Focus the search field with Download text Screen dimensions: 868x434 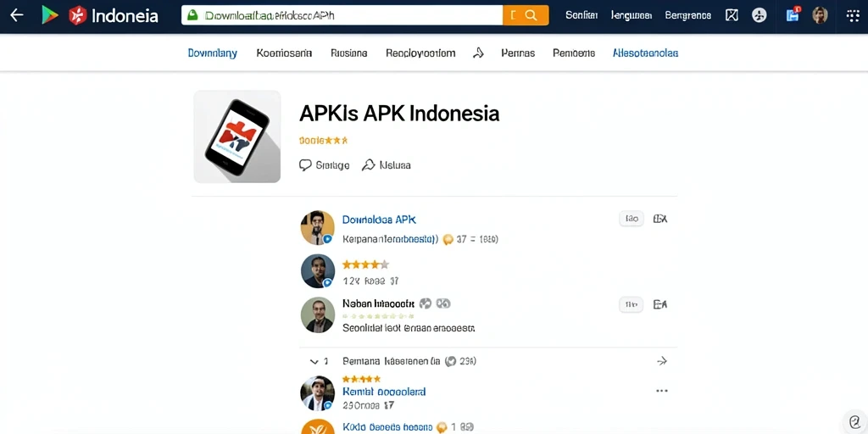(x=342, y=15)
